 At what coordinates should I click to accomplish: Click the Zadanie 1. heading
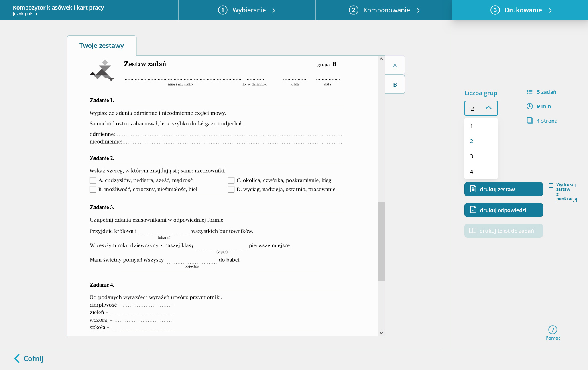coord(102,100)
